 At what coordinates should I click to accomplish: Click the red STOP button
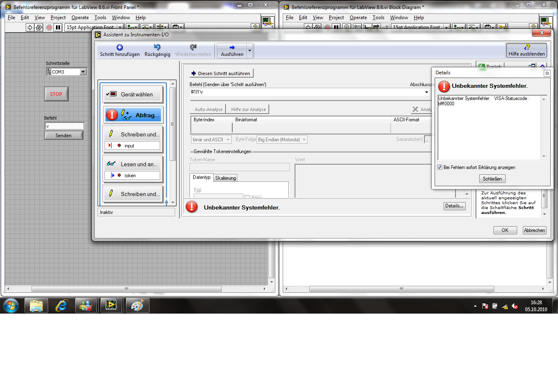coord(56,94)
